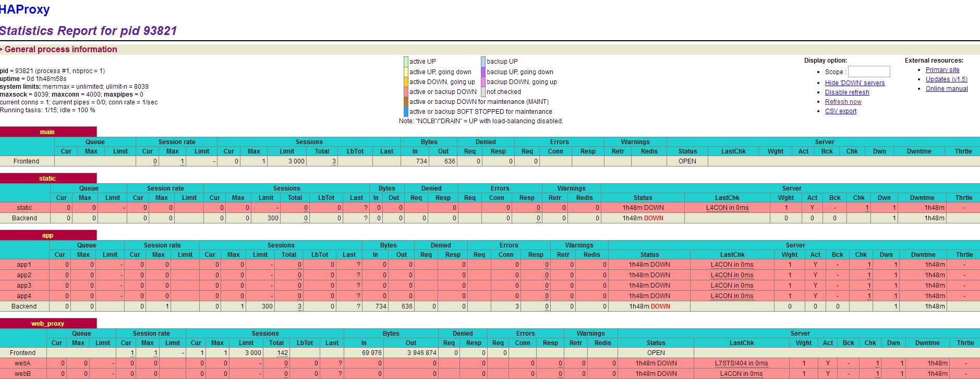This screenshot has height=379, width=980.
Task: Click the 3 946 874 bytes out value
Action: (422, 353)
